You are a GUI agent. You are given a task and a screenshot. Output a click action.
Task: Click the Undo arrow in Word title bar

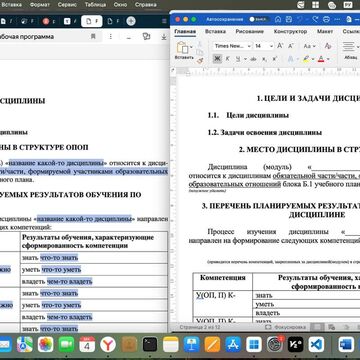click(x=300, y=19)
